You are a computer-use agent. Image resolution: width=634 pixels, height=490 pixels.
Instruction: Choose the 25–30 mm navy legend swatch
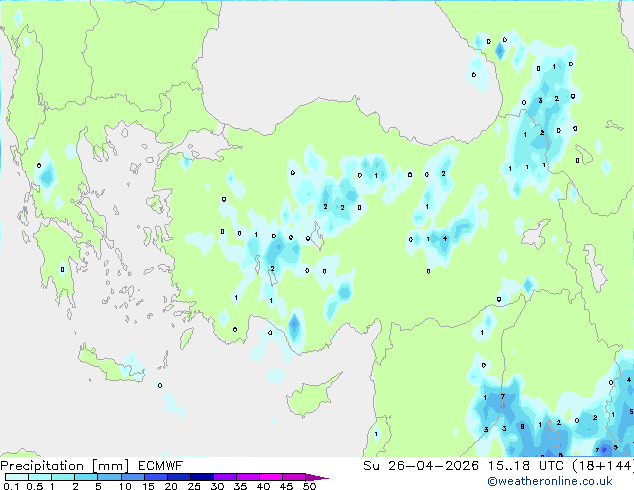[202, 477]
